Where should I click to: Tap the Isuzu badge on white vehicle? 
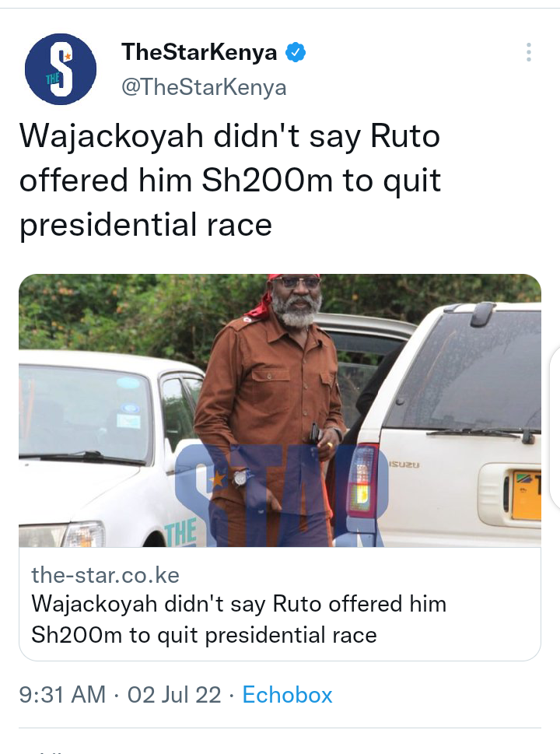click(404, 465)
